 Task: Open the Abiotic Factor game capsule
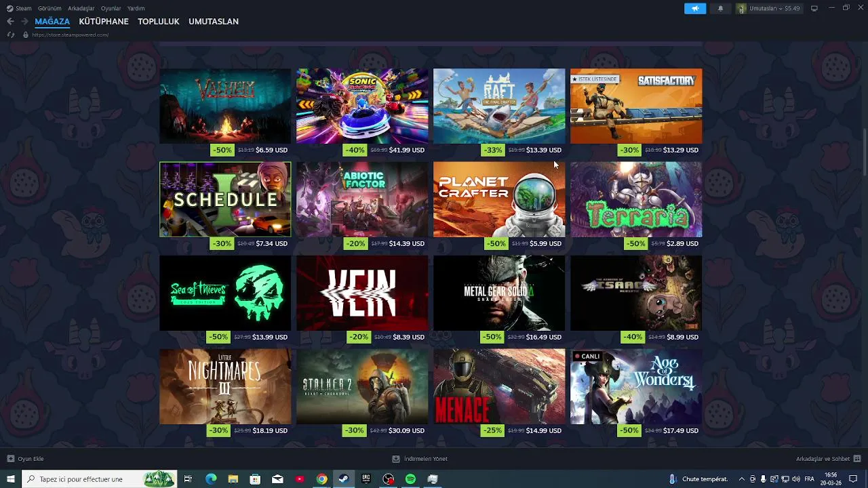(362, 199)
